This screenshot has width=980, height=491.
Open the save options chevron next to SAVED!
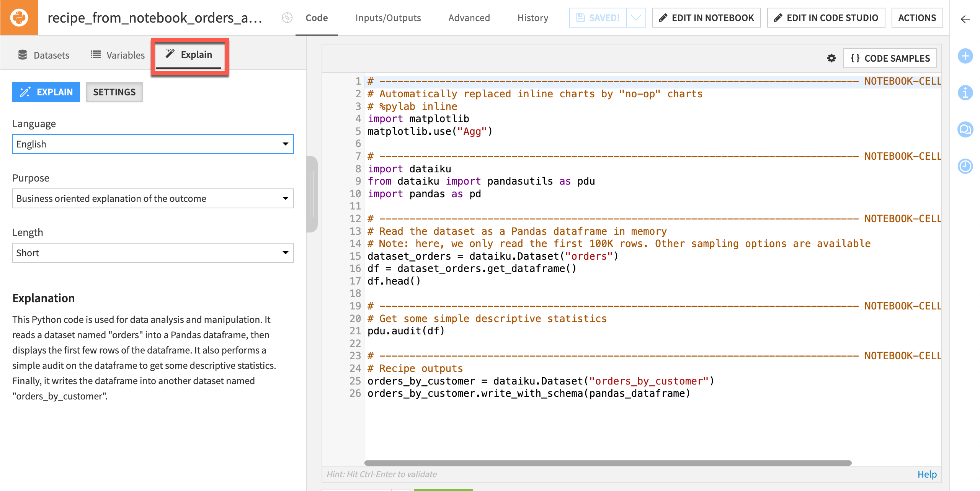tap(636, 18)
